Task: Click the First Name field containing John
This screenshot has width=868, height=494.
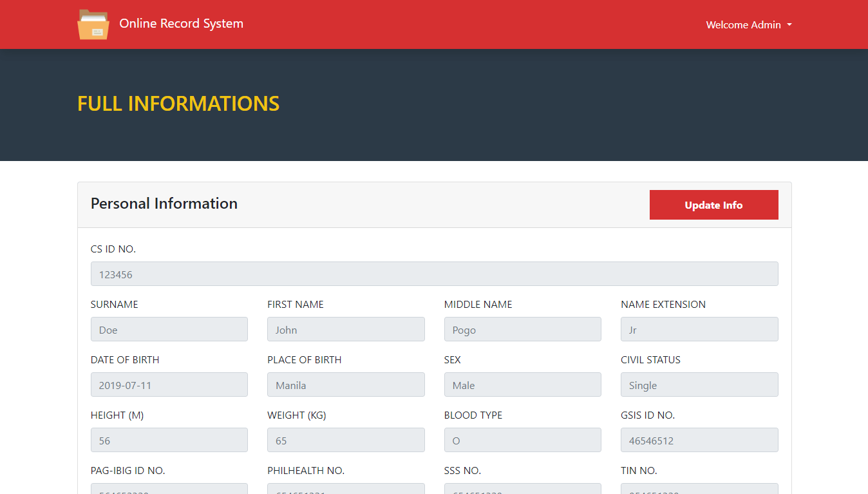Action: pos(346,329)
